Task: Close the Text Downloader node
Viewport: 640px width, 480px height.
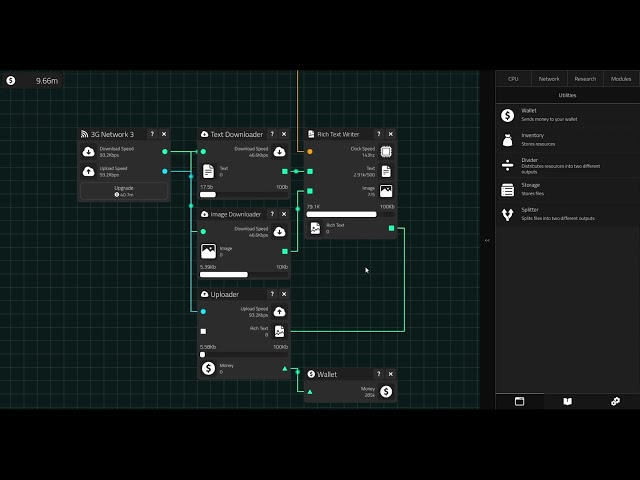Action: click(284, 134)
